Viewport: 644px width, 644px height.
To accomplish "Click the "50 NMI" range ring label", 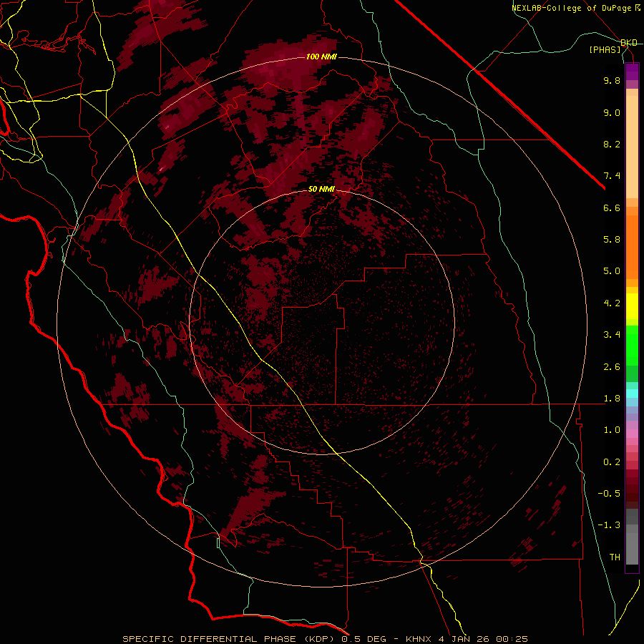I will [321, 190].
